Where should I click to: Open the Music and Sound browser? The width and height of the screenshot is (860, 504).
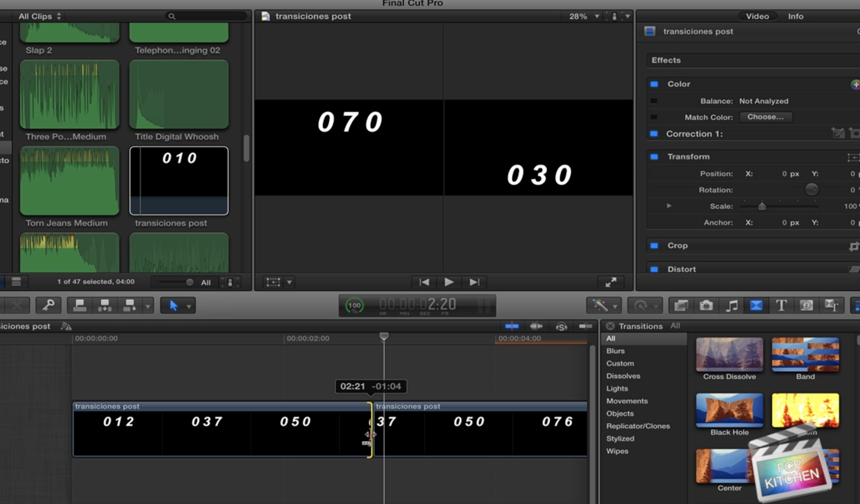point(730,305)
